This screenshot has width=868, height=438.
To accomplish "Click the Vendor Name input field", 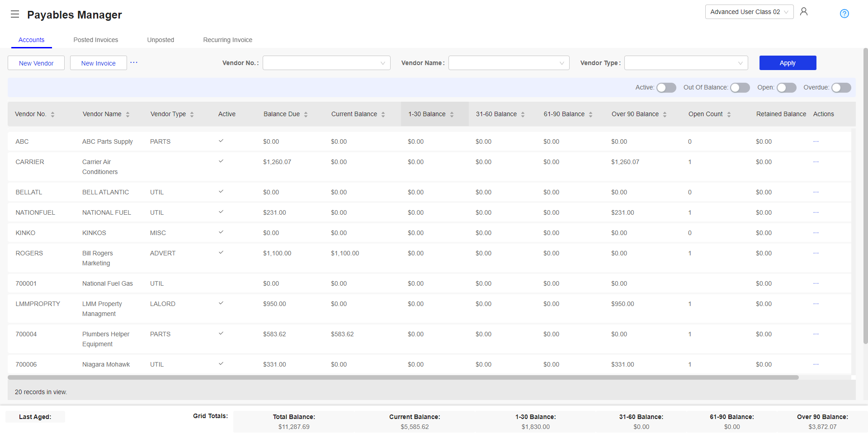I will tap(509, 63).
